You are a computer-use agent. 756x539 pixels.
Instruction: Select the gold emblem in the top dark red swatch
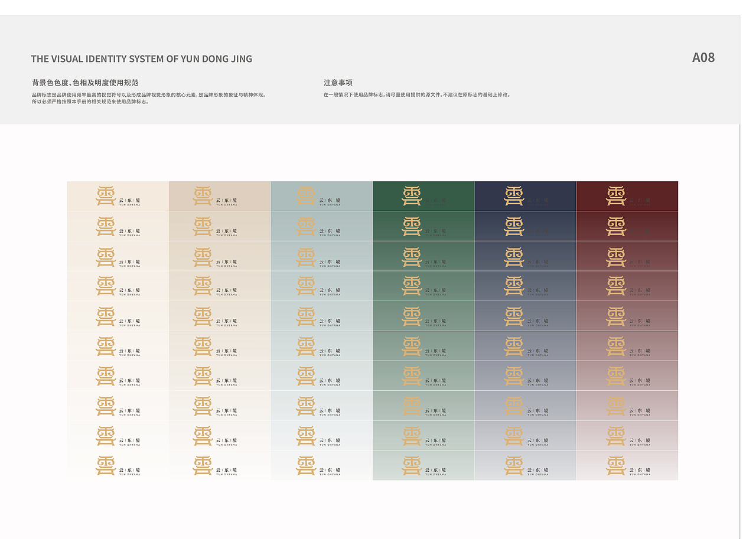616,196
